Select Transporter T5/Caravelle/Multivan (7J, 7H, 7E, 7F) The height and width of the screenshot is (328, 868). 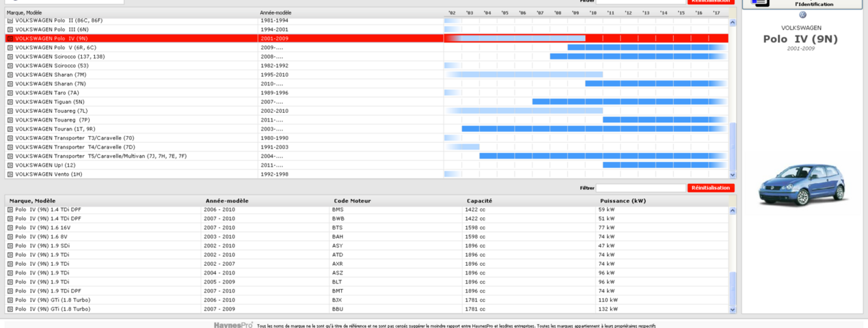[x=100, y=156]
